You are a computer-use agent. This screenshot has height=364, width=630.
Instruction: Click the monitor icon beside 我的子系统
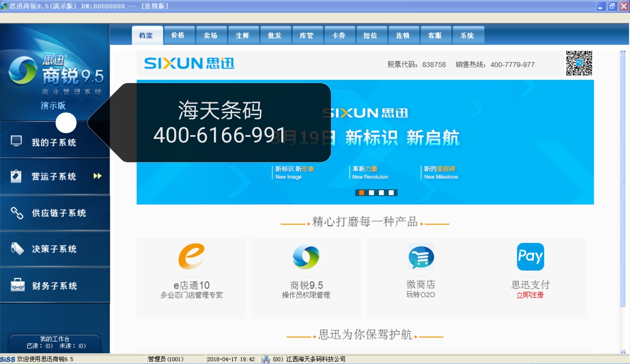click(17, 141)
